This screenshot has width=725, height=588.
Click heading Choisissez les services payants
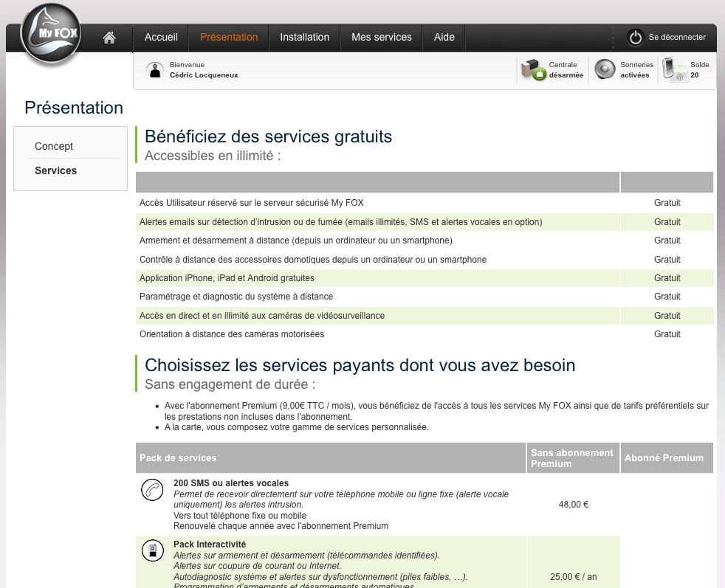point(360,365)
